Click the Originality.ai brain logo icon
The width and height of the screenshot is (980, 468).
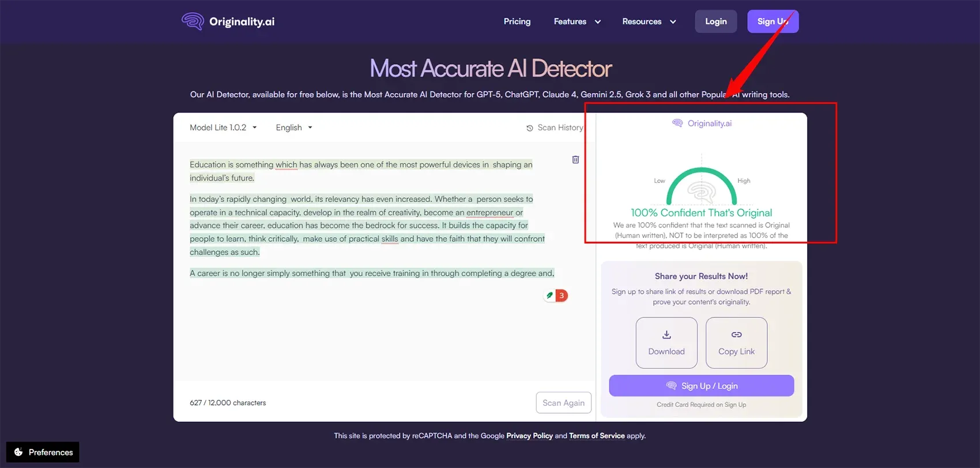(193, 21)
